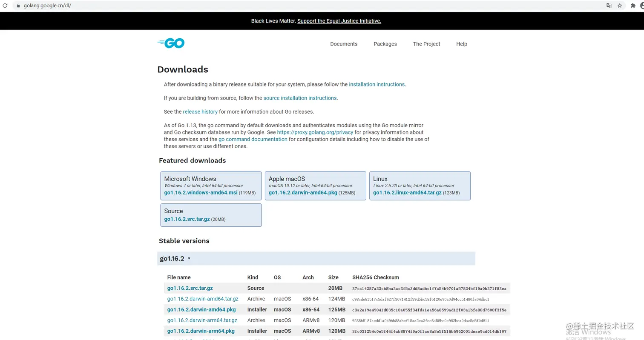Select the Downloads page heading

183,69
